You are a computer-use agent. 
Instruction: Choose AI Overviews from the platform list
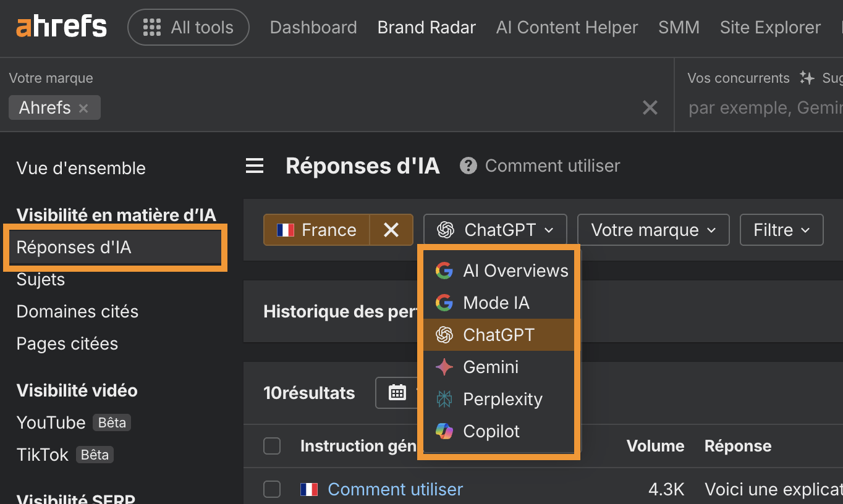(515, 270)
